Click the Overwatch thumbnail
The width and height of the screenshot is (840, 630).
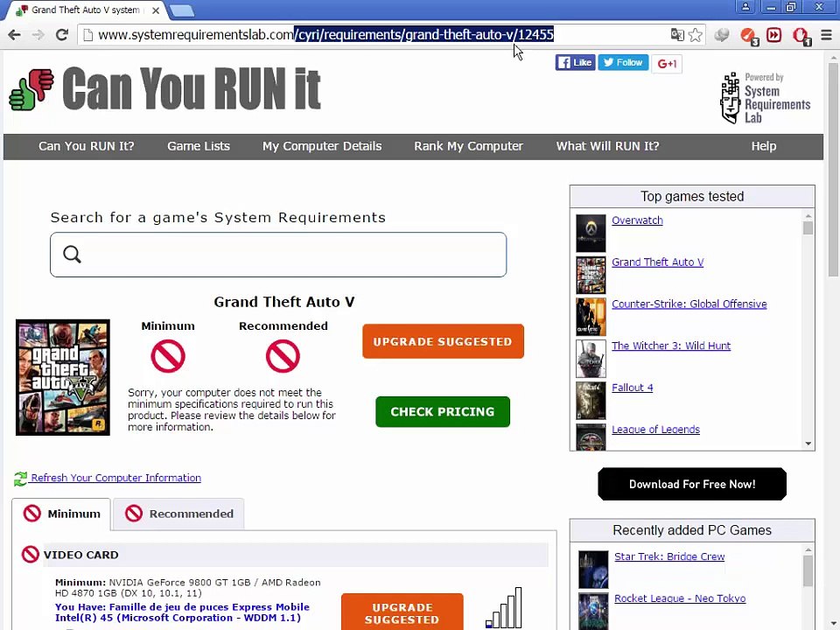(591, 233)
